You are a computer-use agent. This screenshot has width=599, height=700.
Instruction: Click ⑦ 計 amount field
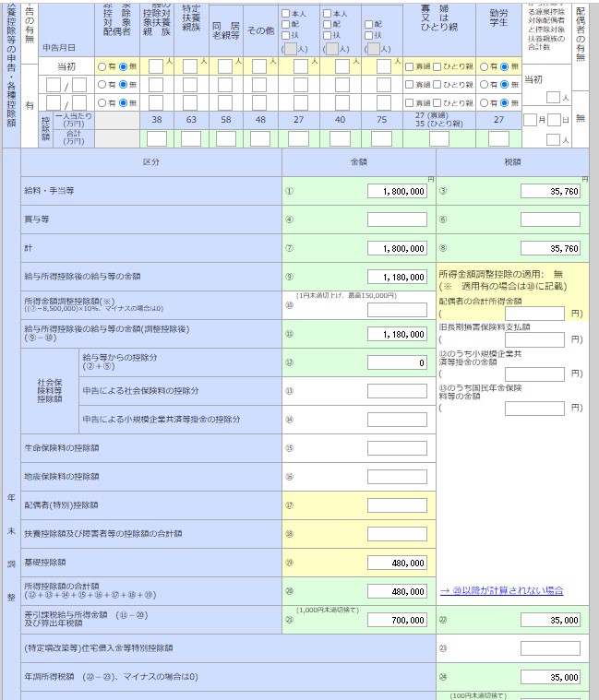pyautogui.click(x=397, y=248)
